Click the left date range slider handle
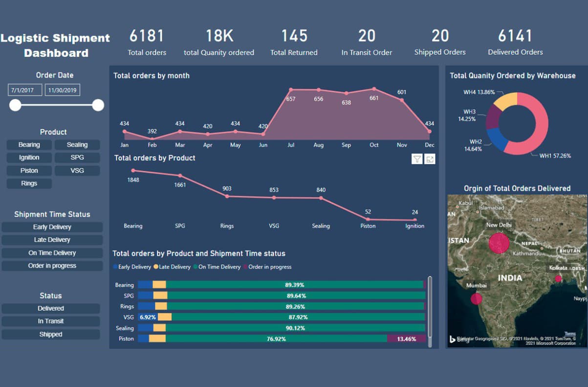This screenshot has height=387, width=588. [x=16, y=105]
